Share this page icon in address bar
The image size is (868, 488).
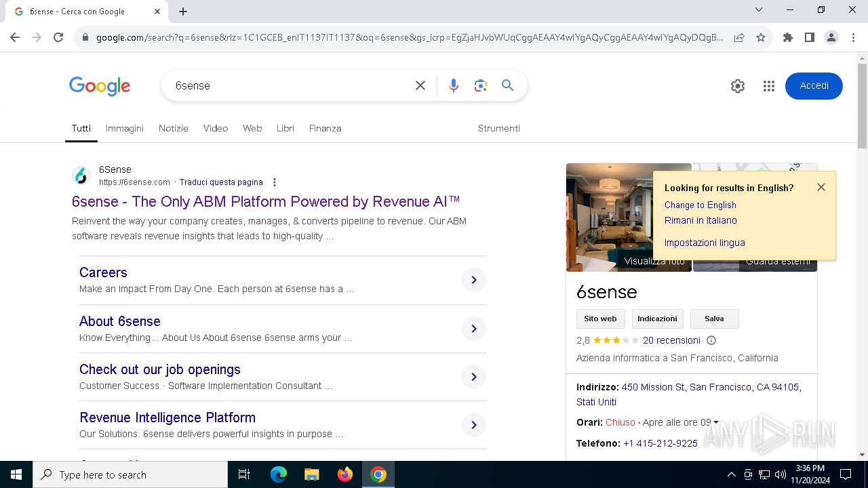[739, 37]
